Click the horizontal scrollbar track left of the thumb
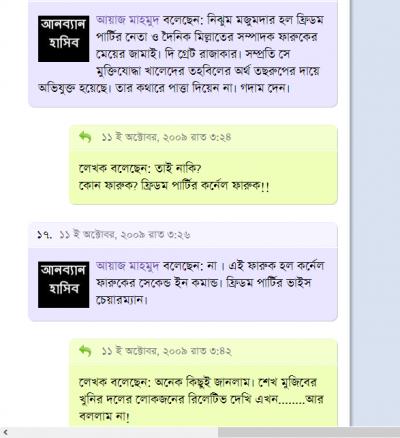 pyautogui.click(x=114, y=433)
